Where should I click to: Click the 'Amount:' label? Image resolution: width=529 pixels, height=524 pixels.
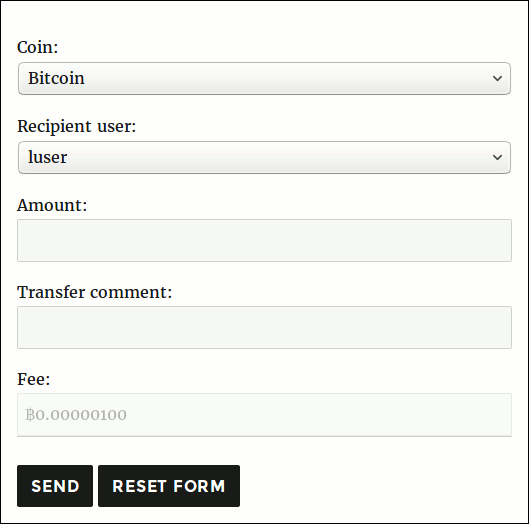click(52, 205)
